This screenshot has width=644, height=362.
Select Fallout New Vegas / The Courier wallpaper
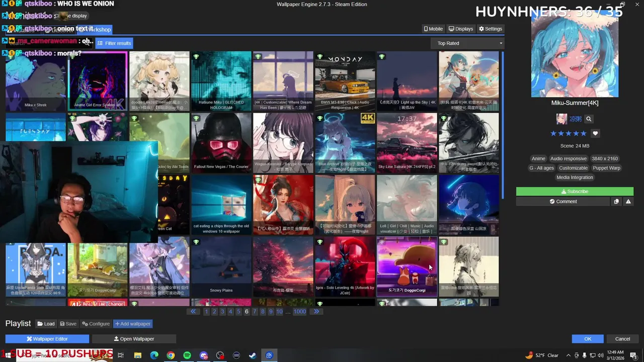click(221, 143)
